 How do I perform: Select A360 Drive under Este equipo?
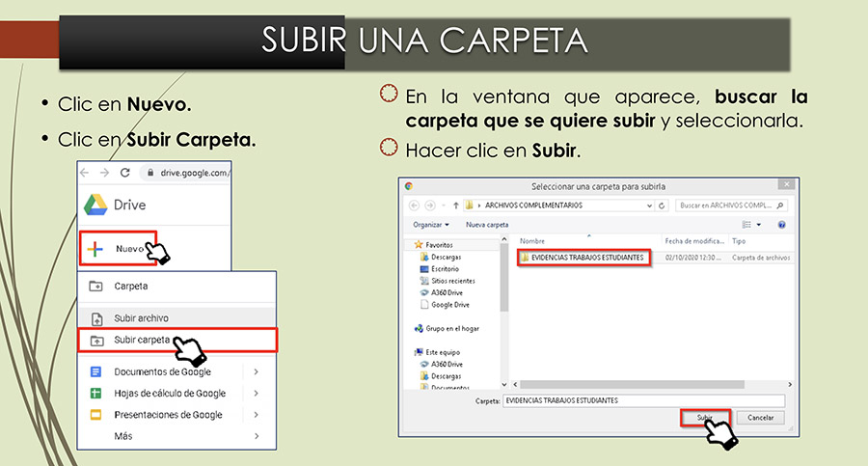point(441,364)
